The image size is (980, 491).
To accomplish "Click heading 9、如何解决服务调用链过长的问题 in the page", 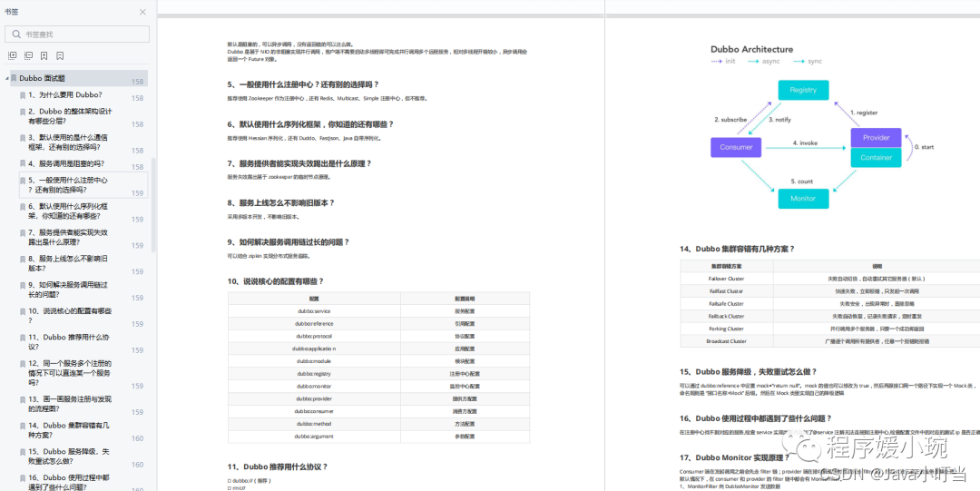I will tap(289, 242).
